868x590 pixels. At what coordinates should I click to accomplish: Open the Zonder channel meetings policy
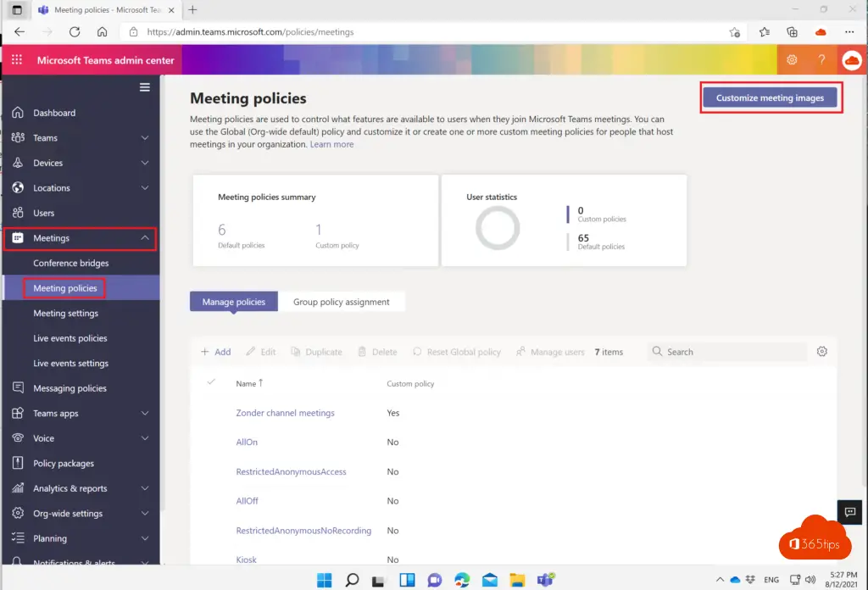point(285,413)
